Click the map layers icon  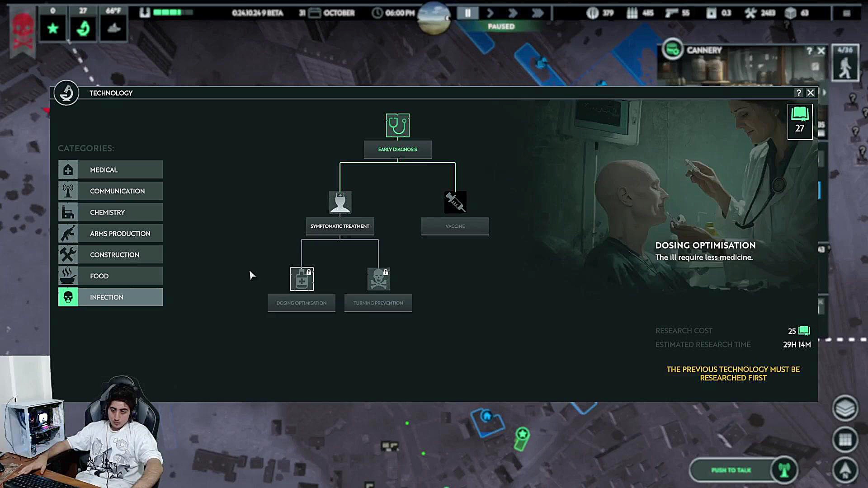point(844,408)
